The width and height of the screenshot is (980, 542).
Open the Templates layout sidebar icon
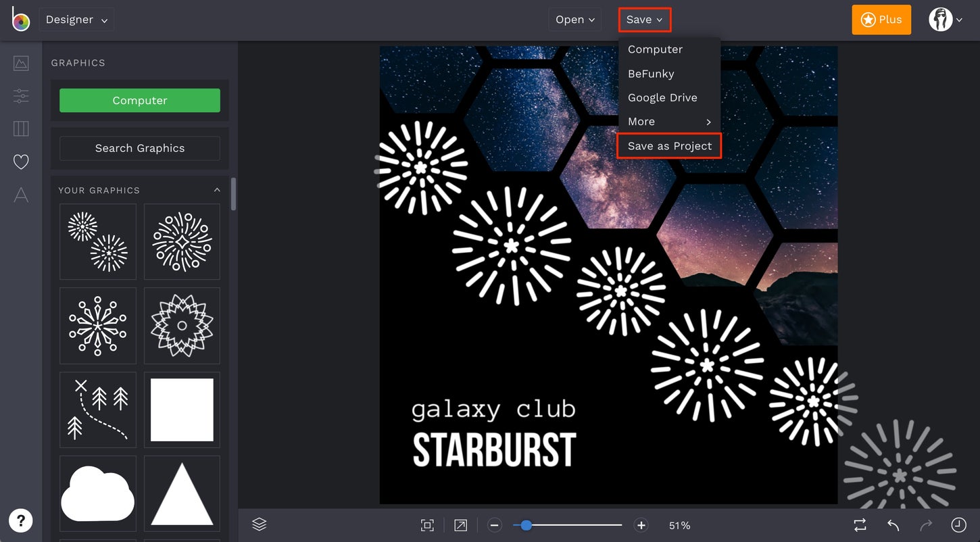pos(21,128)
